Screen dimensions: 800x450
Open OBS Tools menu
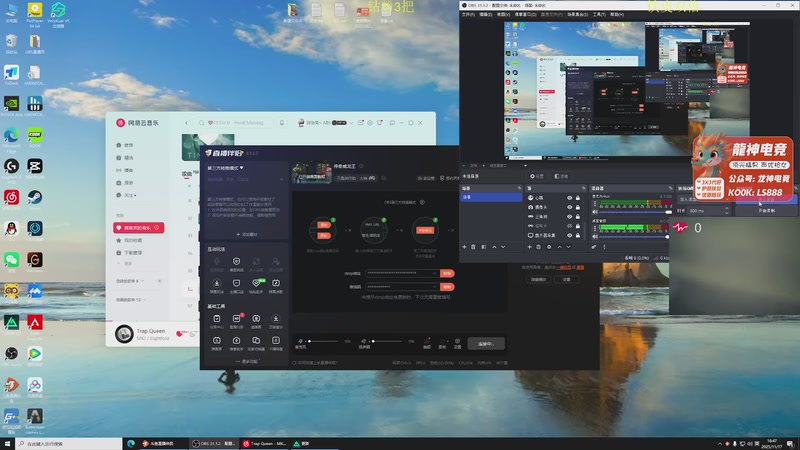[x=599, y=15]
